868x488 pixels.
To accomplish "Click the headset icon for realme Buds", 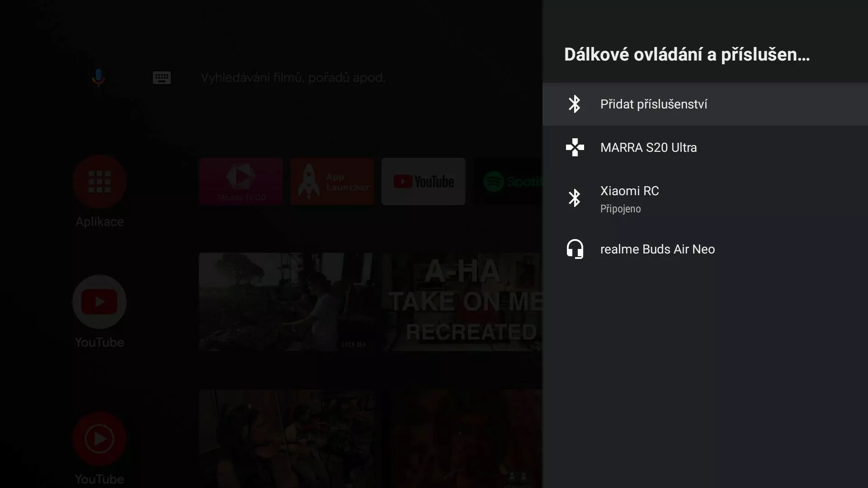I will pos(575,249).
